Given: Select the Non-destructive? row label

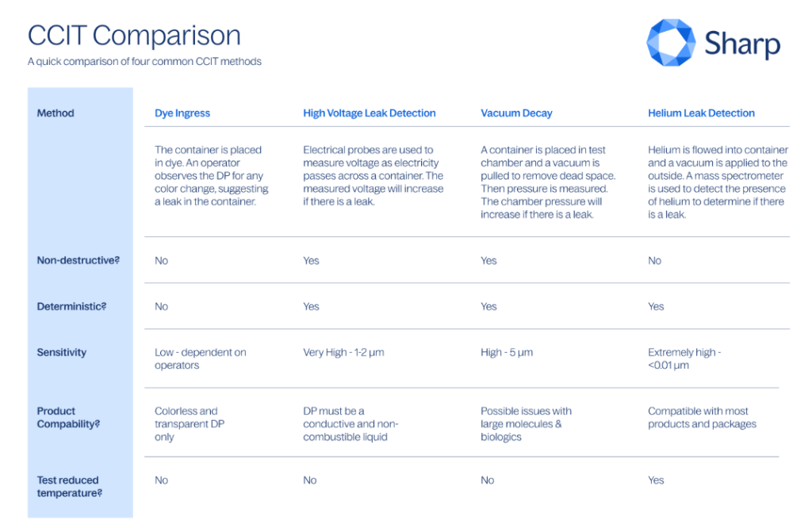Looking at the screenshot, I should [x=78, y=260].
